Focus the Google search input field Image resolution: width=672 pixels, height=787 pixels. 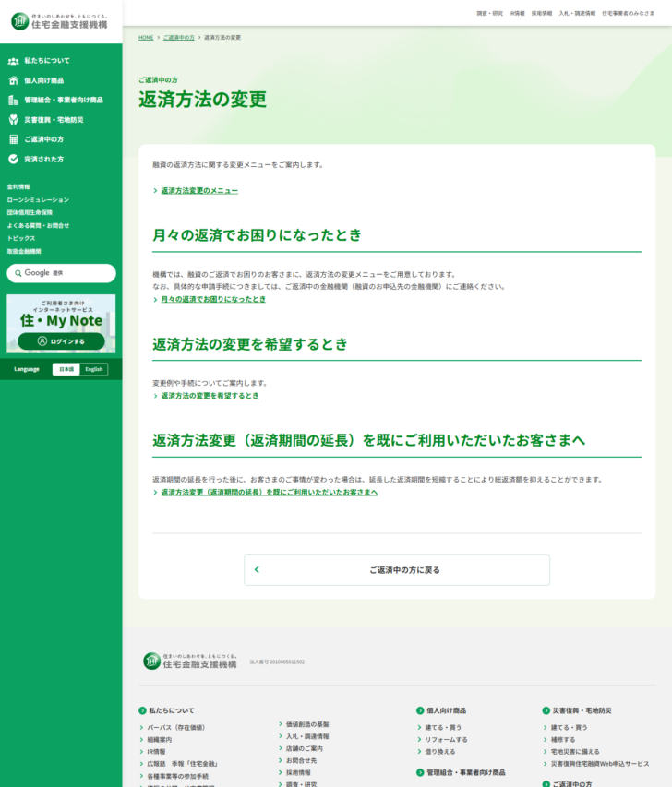pyautogui.click(x=61, y=273)
